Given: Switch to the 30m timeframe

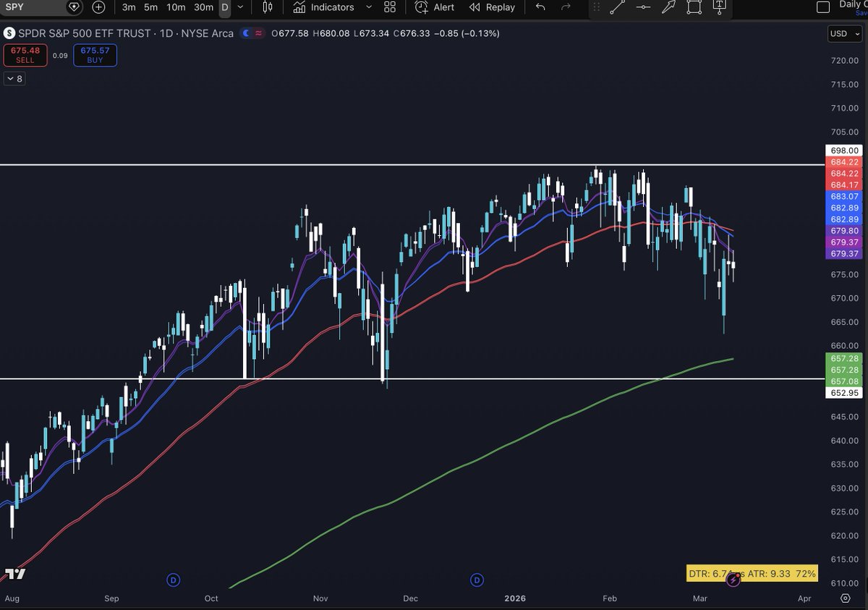Looking at the screenshot, I should coord(203,7).
